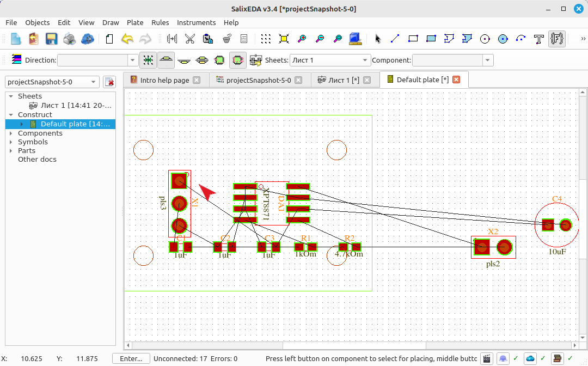Screen dimensions: 588x366
Task: Click the blank white page toolbar icon
Action: 109,39
